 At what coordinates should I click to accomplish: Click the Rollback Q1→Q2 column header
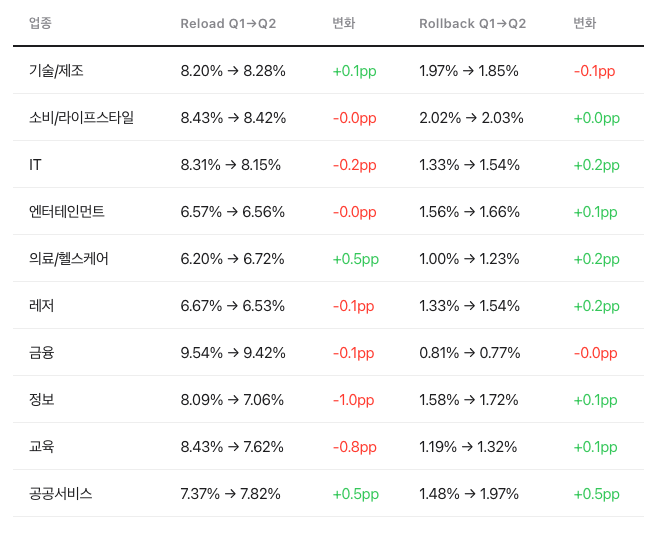[x=472, y=23]
